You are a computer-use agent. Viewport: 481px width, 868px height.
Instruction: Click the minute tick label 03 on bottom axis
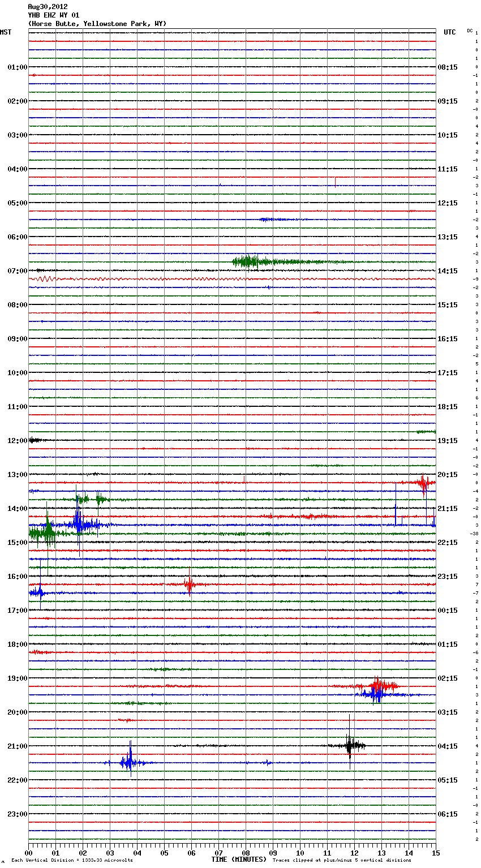[x=110, y=853]
